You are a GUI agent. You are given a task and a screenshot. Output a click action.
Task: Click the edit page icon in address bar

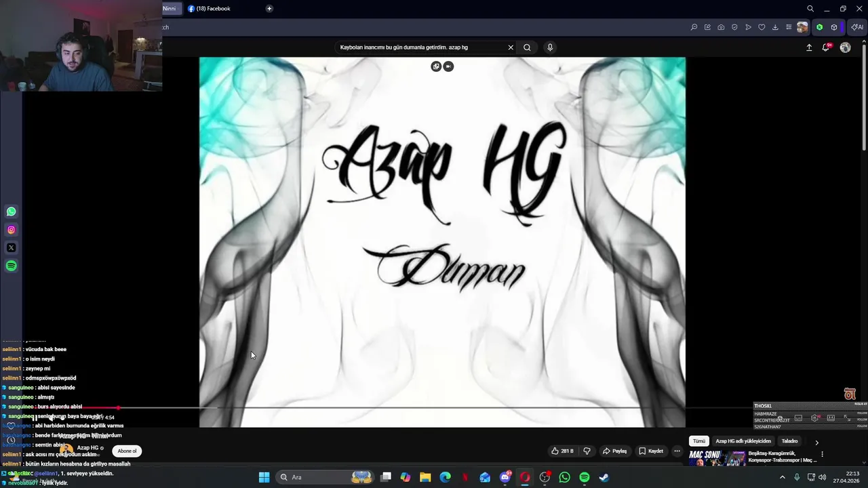(707, 27)
